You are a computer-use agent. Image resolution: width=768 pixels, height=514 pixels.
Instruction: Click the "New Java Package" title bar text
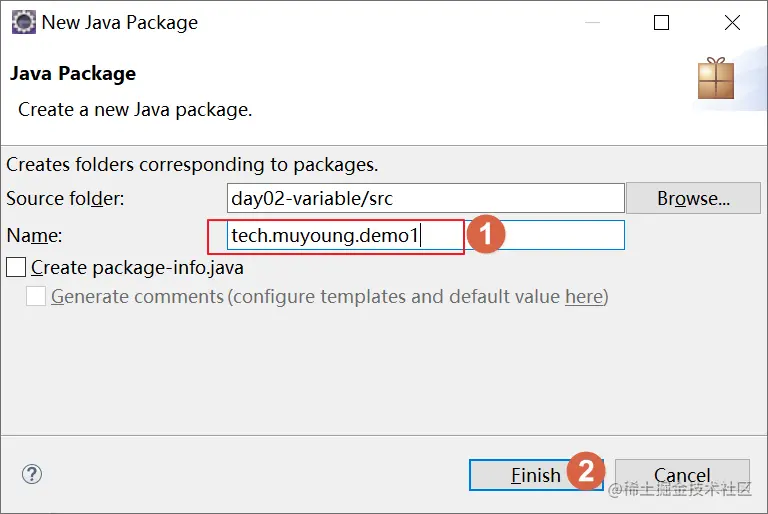point(120,22)
